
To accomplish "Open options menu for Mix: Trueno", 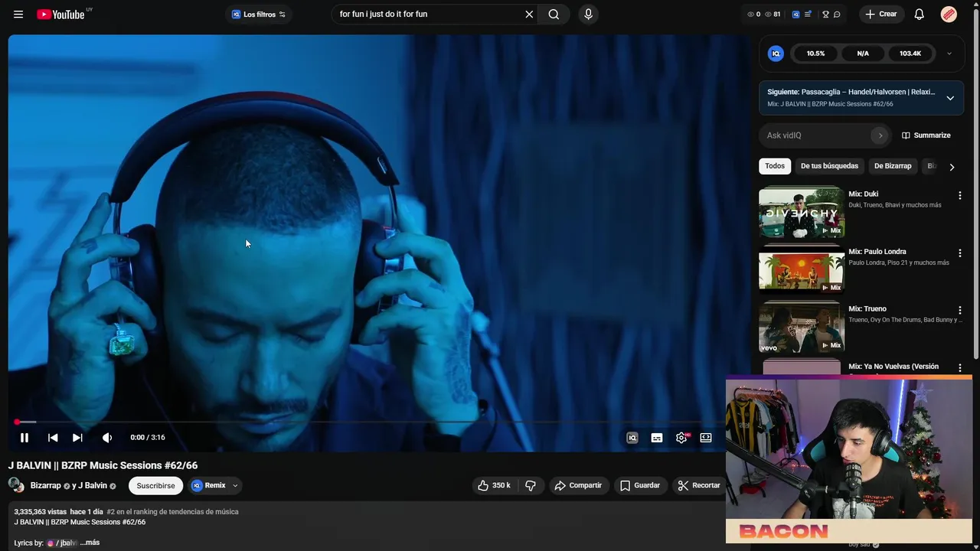I will [x=960, y=310].
